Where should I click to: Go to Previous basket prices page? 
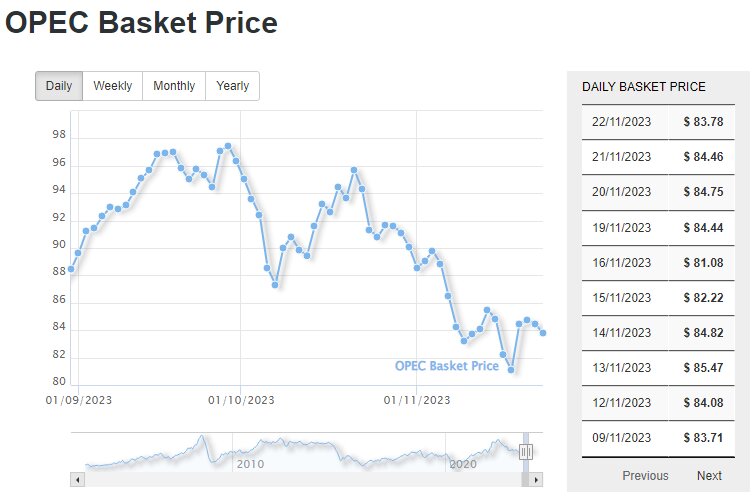[x=645, y=475]
